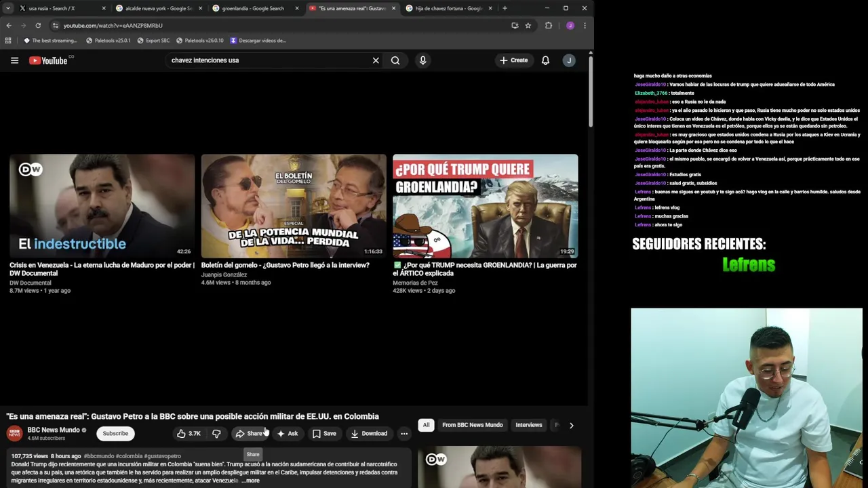Go back in browser history

coord(9,26)
